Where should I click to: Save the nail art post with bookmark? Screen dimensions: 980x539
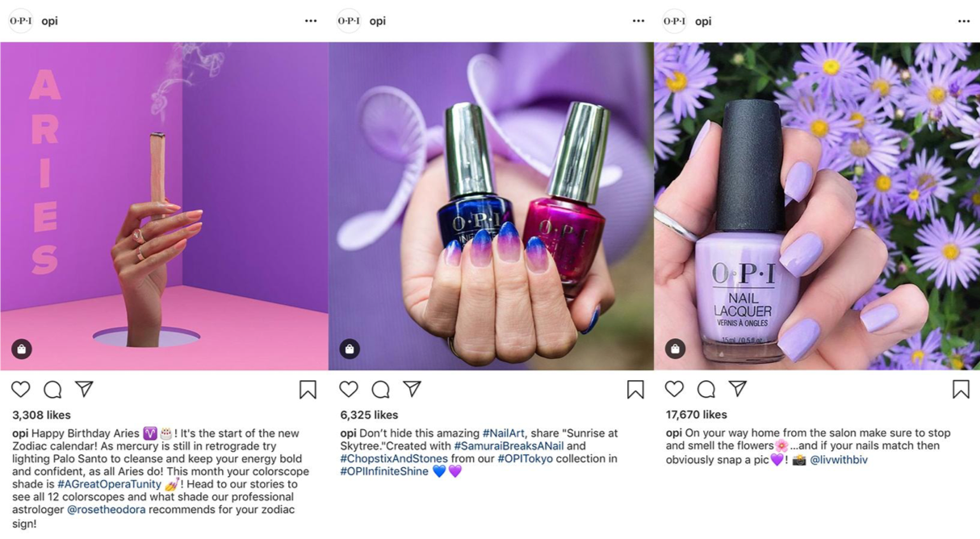(x=635, y=390)
